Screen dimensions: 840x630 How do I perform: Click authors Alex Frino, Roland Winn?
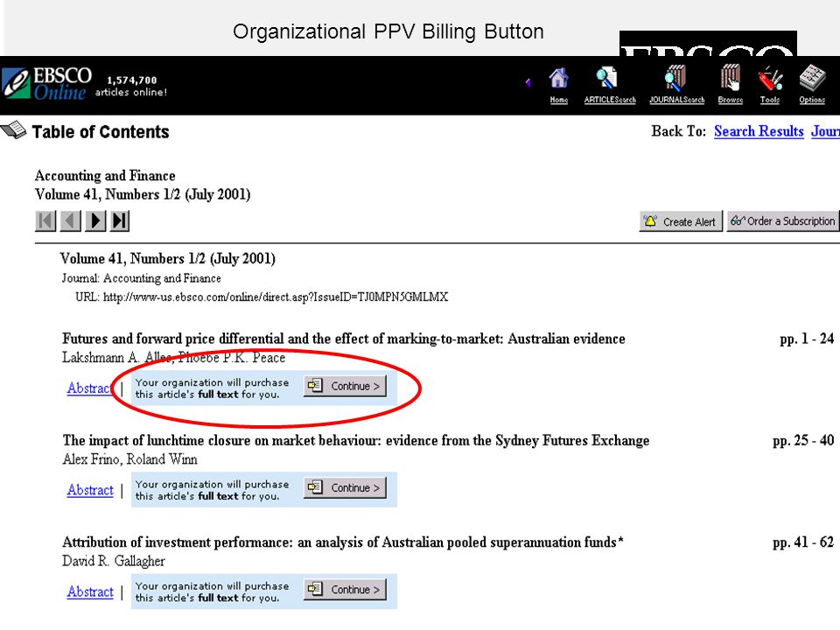point(129,459)
